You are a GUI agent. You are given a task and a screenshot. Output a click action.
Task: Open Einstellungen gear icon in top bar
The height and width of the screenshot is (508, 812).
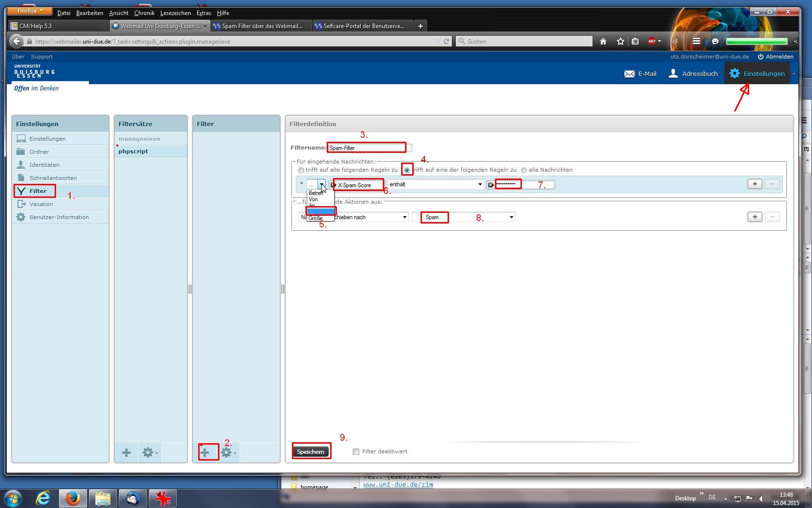(735, 74)
